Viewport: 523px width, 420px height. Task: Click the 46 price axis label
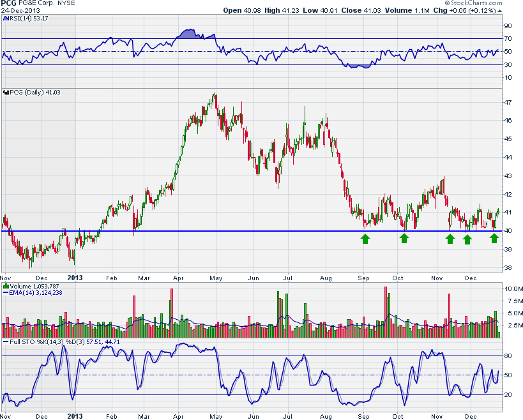[508, 121]
